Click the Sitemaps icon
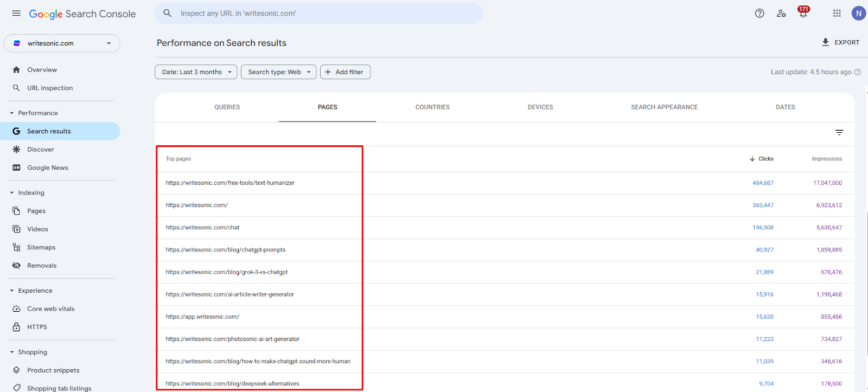The width and height of the screenshot is (868, 392). 16,247
